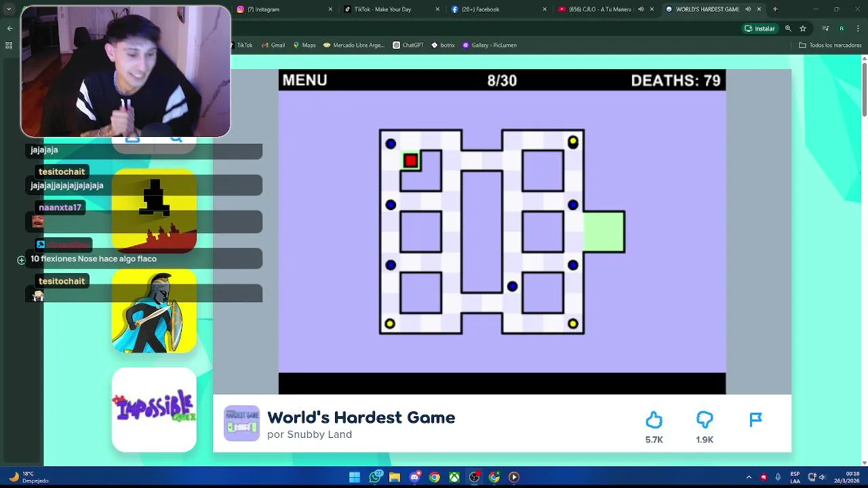868x488 pixels.
Task: Click the bottom-left yellow coin
Action: (x=390, y=324)
